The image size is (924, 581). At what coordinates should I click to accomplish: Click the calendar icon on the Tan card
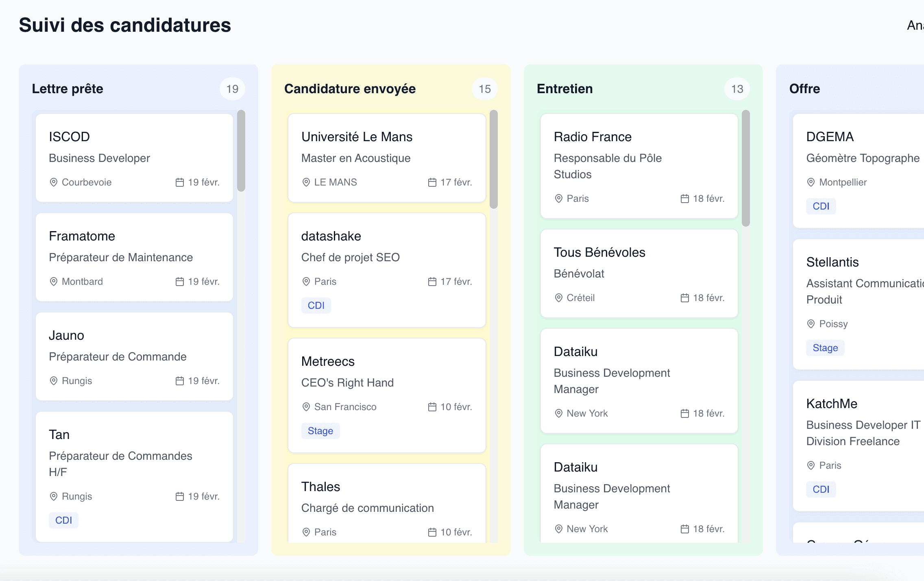coord(180,496)
